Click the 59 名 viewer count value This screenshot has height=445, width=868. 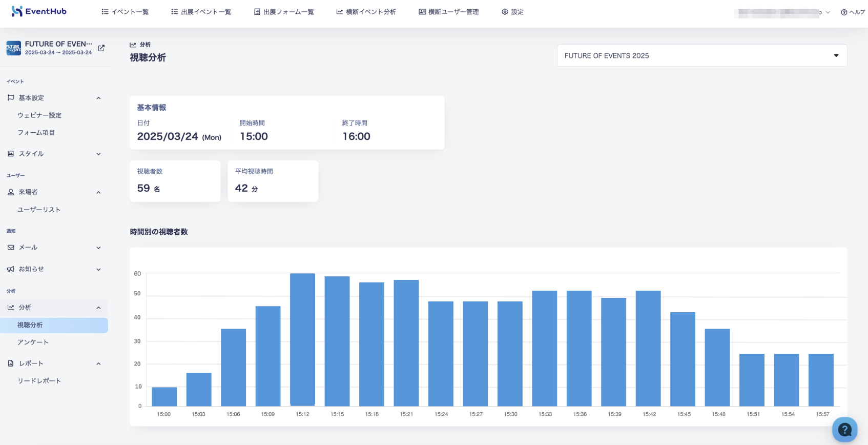tap(149, 188)
